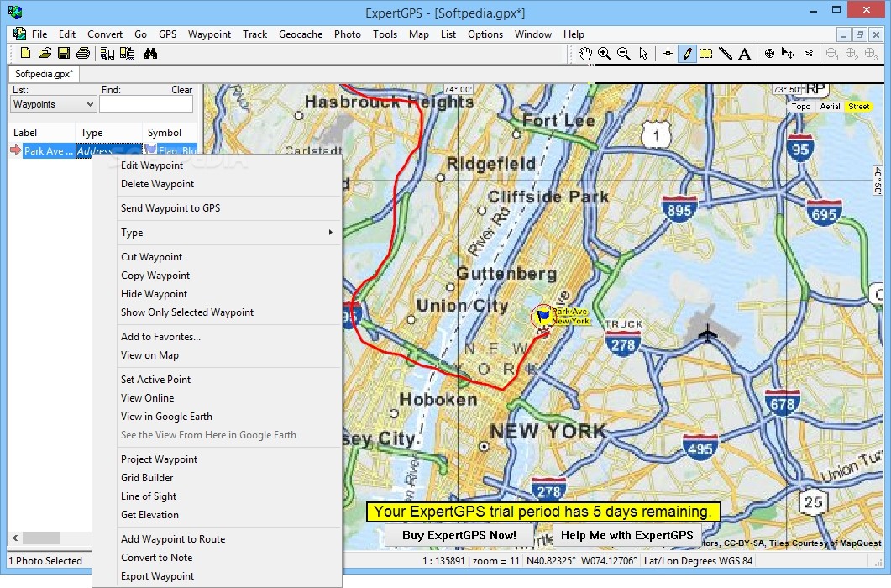The image size is (891, 588).
Task: Select the arrow Select tool
Action: pos(643,54)
